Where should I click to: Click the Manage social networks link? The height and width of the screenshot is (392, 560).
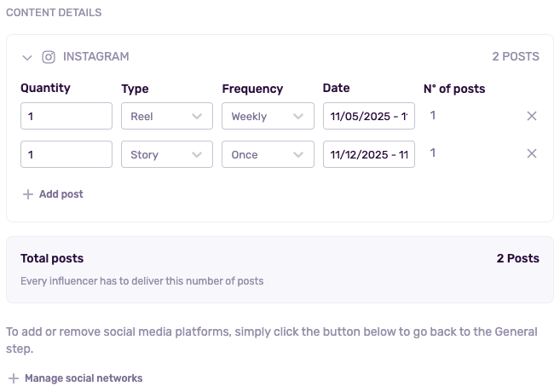(x=84, y=378)
